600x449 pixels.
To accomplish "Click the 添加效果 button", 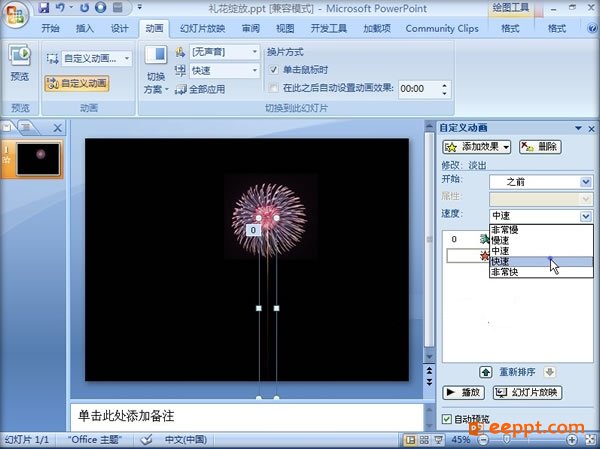I will 477,147.
